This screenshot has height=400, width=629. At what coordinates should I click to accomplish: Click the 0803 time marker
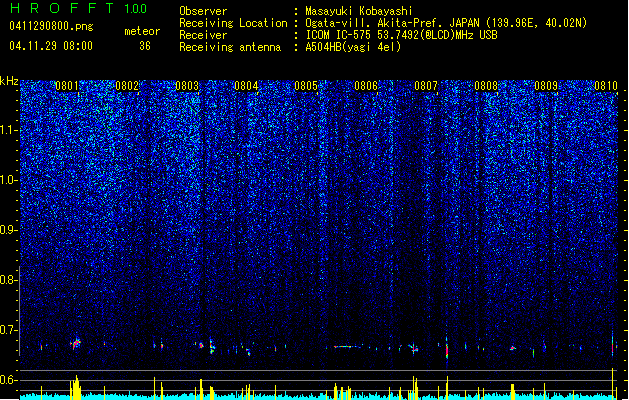click(187, 86)
